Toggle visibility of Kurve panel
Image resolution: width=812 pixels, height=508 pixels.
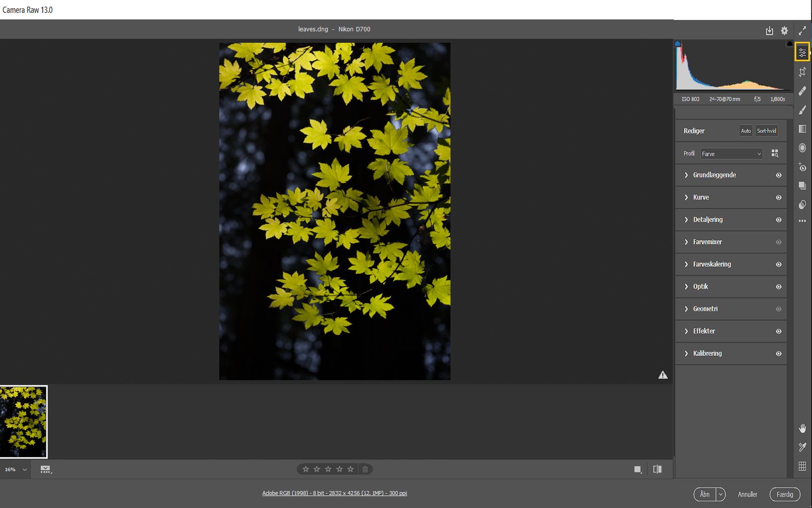(x=779, y=198)
